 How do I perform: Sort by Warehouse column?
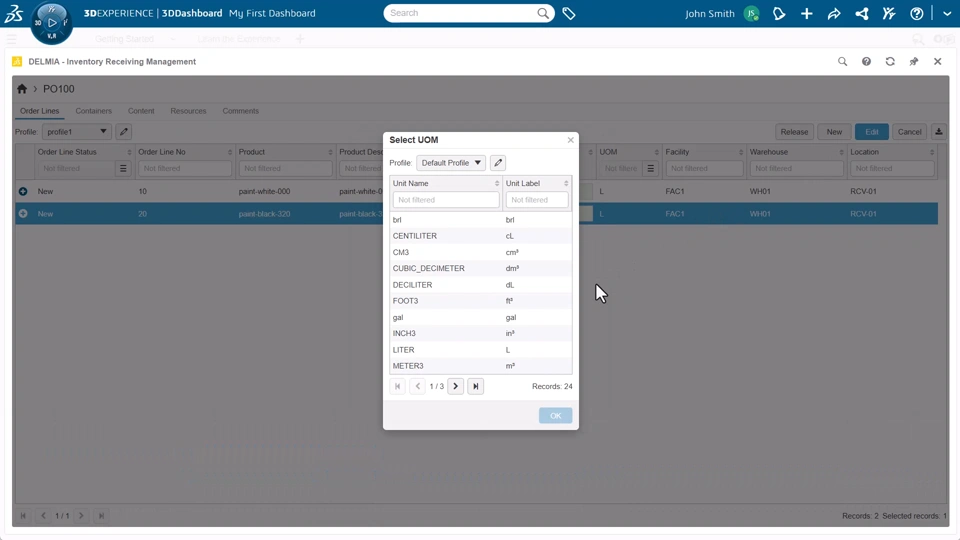tap(841, 152)
